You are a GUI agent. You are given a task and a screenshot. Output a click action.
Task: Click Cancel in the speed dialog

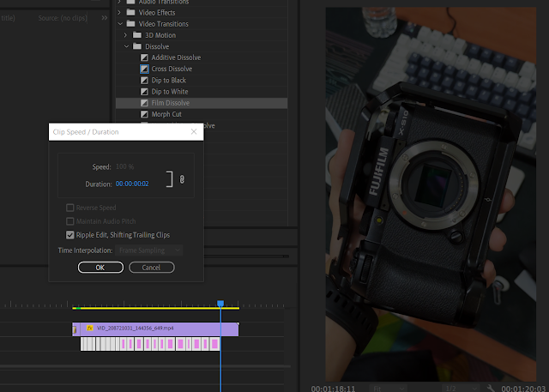(152, 268)
